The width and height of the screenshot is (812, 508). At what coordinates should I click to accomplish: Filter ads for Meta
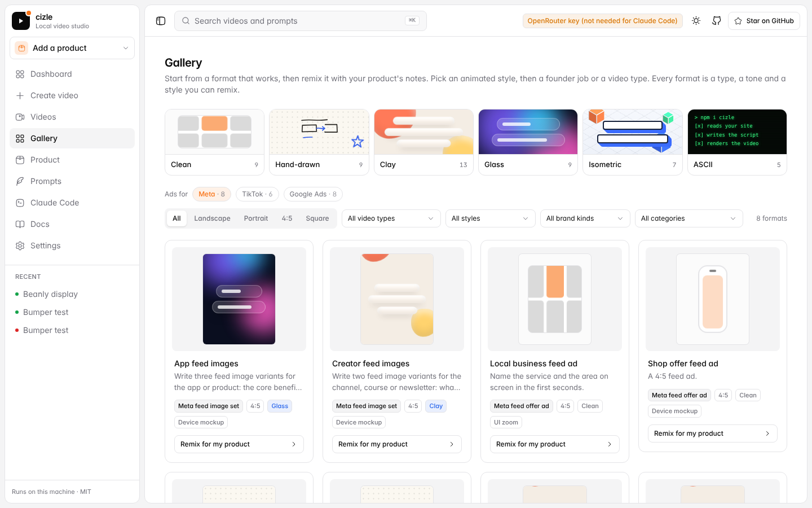pos(211,194)
